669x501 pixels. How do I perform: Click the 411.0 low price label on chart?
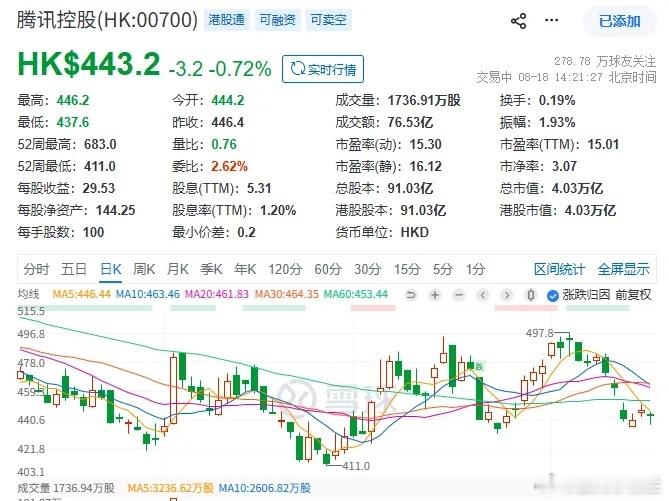coord(356,466)
